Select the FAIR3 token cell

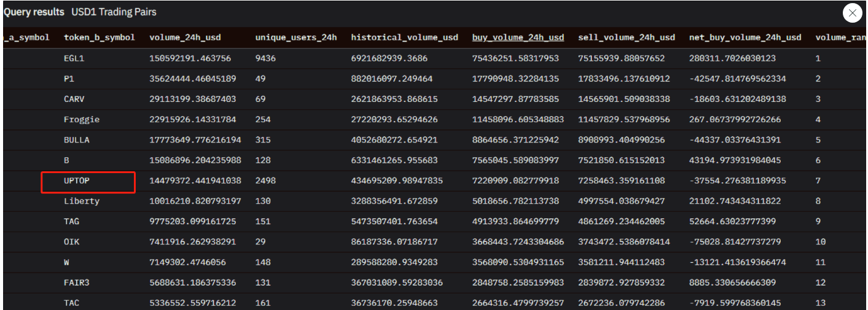(77, 282)
